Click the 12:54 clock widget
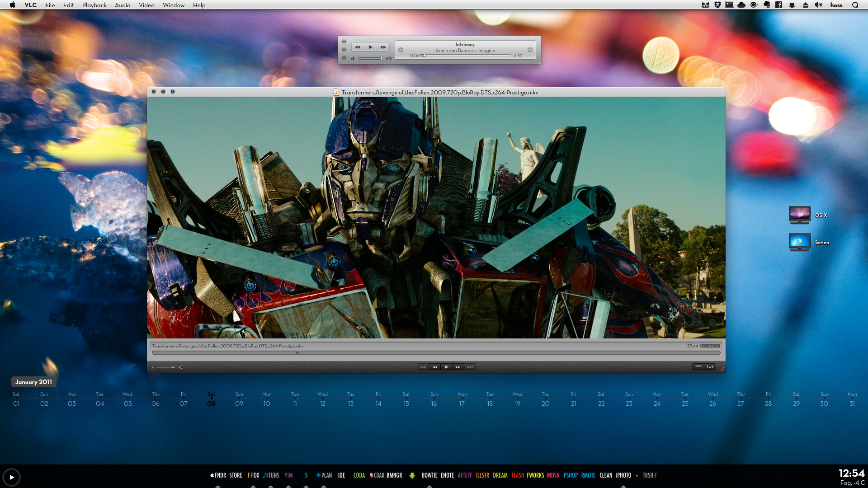The image size is (868, 488). (852, 473)
